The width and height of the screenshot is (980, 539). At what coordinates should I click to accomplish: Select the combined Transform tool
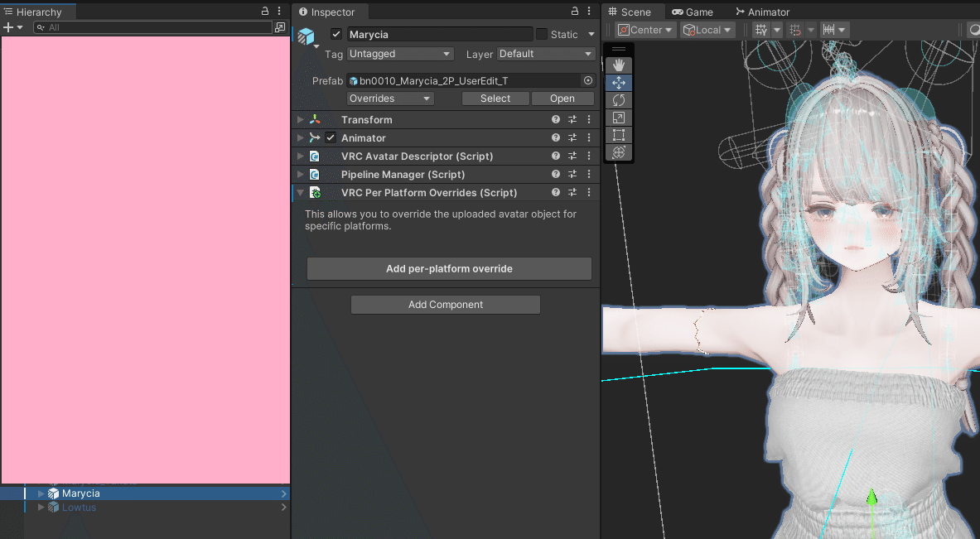click(618, 152)
